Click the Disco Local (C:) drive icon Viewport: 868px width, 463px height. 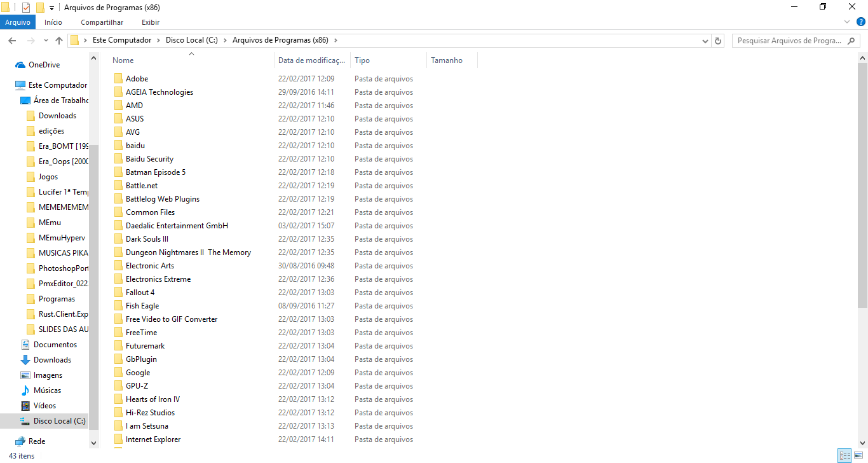click(x=25, y=421)
